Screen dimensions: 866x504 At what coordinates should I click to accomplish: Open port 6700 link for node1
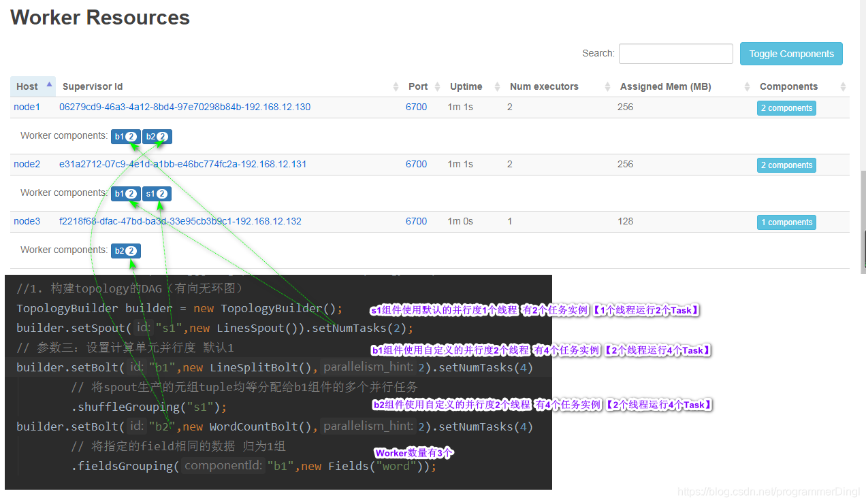pyautogui.click(x=416, y=107)
